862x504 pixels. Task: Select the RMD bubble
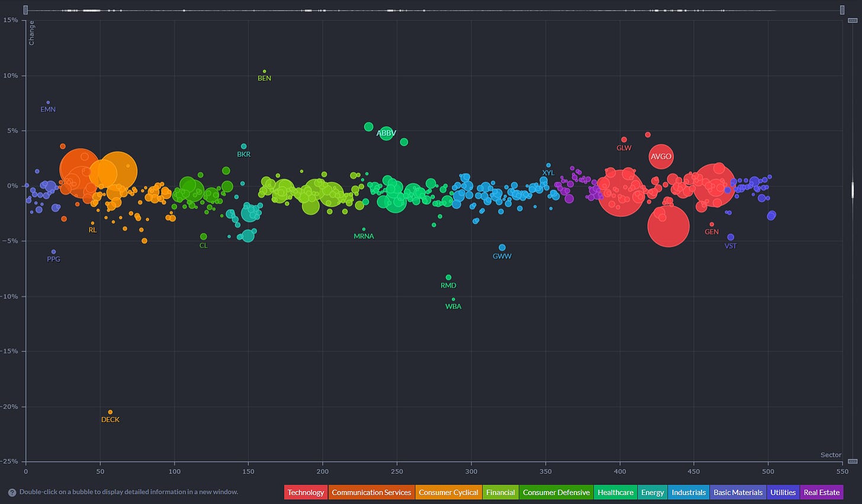point(448,277)
